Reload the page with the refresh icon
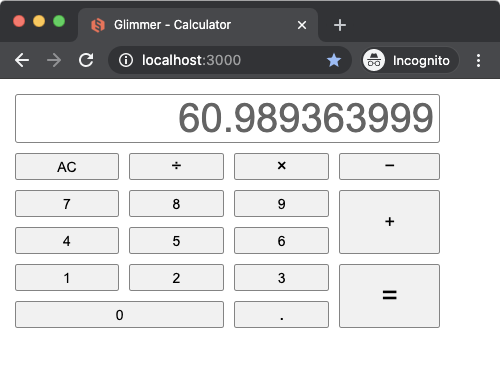The image size is (500, 375). pyautogui.click(x=86, y=60)
